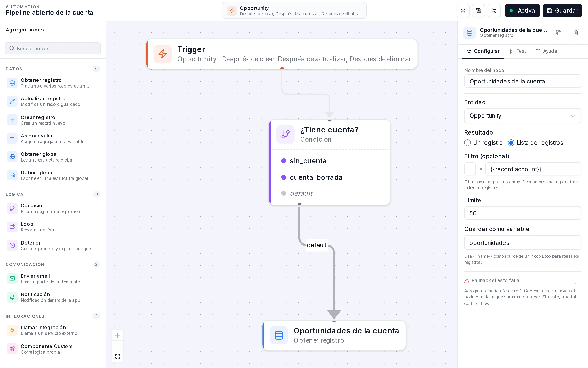This screenshot has width=588, height=368.
Task: Toggle the Activa status button
Action: [x=522, y=10]
